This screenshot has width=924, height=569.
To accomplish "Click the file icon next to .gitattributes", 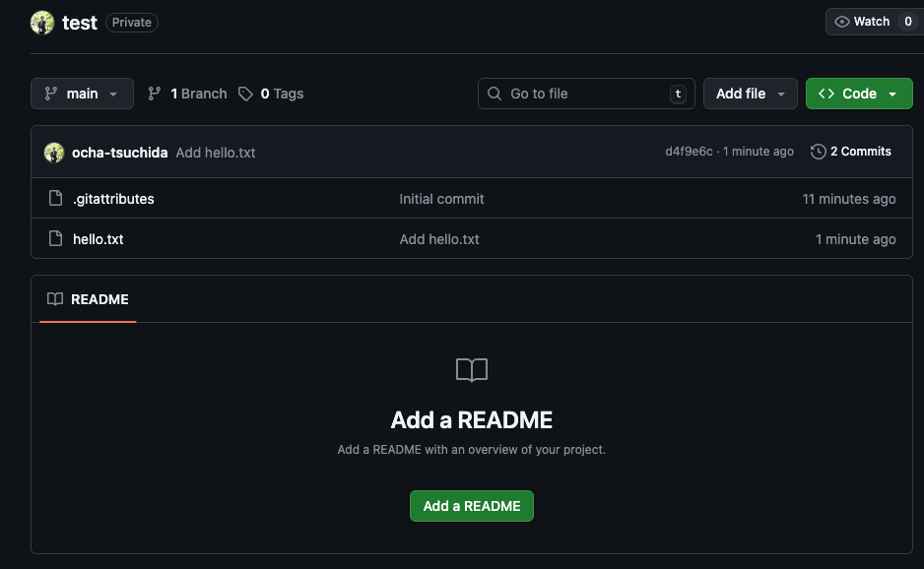I will tap(56, 199).
